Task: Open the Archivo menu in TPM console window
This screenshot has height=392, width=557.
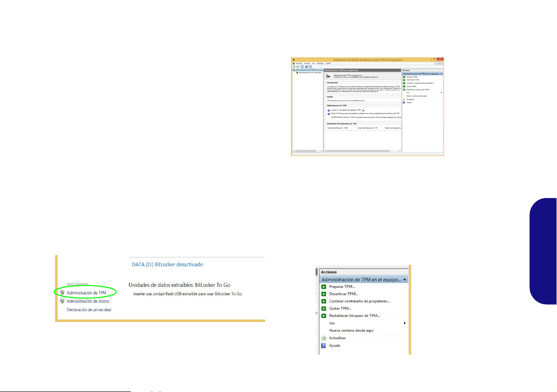Action: coord(299,64)
